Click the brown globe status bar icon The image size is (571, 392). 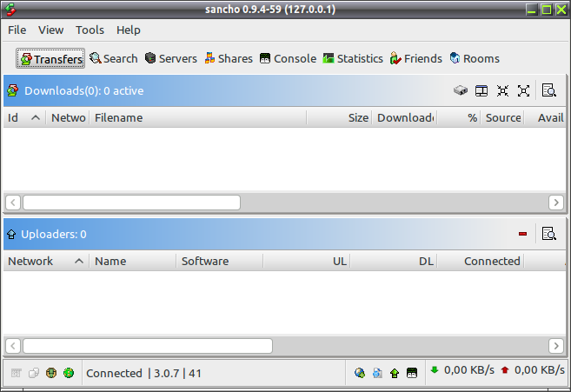coord(51,373)
